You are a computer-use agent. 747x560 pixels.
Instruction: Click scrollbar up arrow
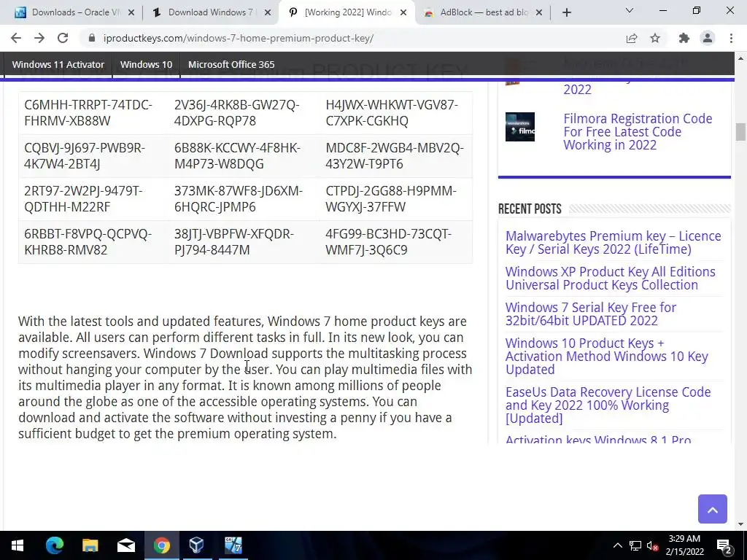740,58
